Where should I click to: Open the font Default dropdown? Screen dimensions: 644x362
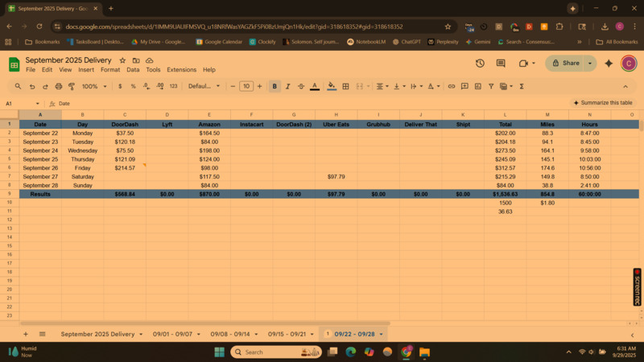(x=204, y=86)
